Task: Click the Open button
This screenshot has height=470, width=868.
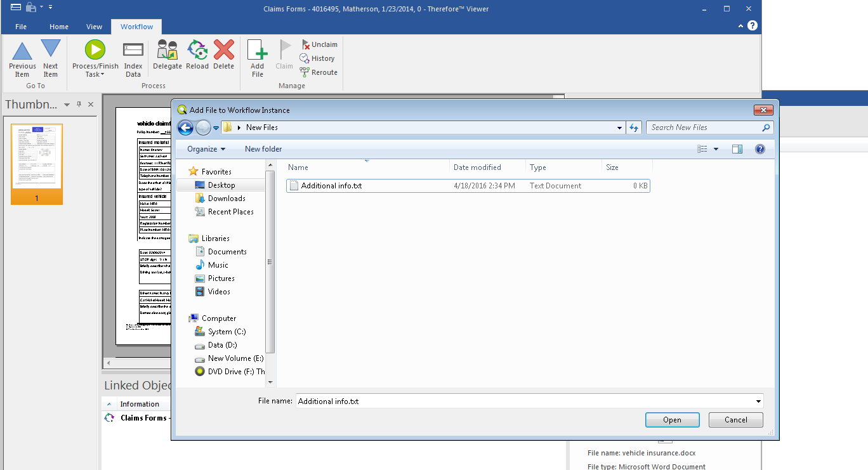Action: [x=672, y=420]
